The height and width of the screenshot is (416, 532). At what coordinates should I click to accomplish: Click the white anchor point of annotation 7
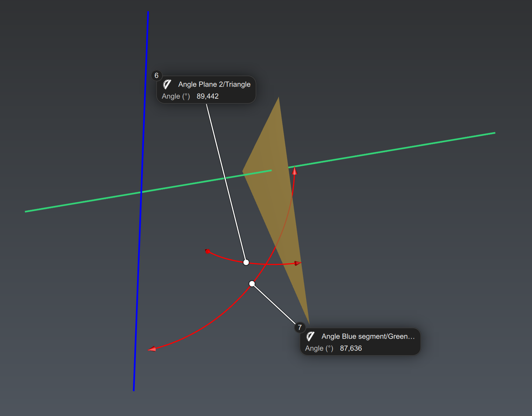[x=252, y=284]
